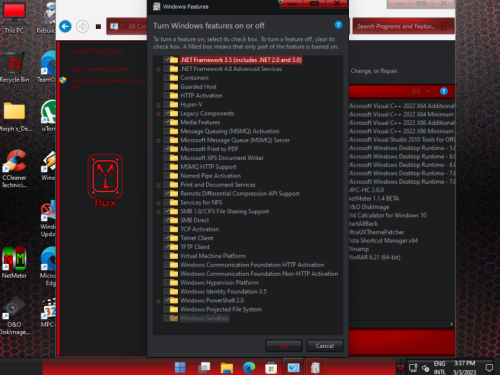This screenshot has height=375, width=500.
Task: Open Task View on the taskbar
Action: [x=204, y=367]
